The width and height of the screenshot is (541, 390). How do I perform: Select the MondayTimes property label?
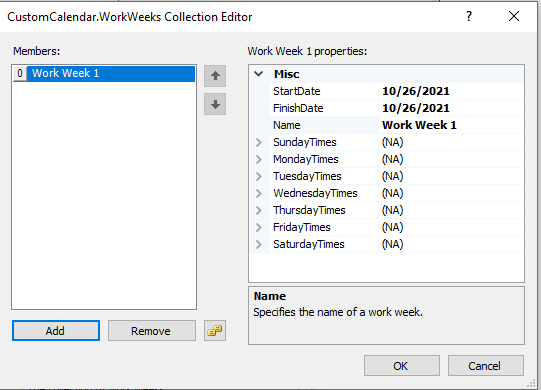(x=306, y=159)
